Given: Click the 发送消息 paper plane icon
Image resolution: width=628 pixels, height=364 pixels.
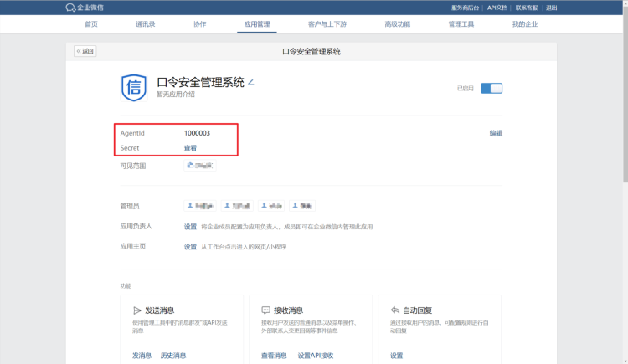Looking at the screenshot, I should point(136,310).
